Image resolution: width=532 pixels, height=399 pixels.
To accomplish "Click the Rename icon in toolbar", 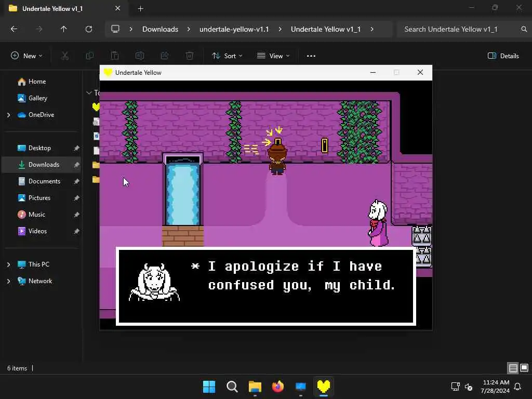I will 140,56.
